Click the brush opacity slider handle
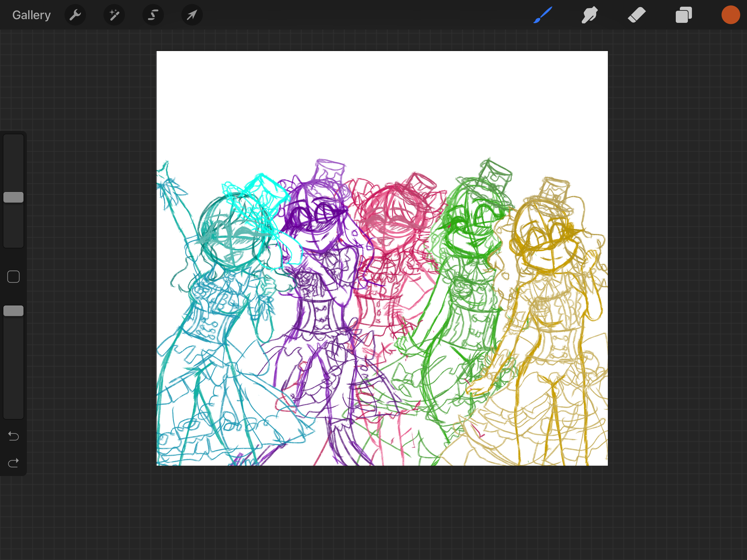The image size is (747, 560). point(13,311)
